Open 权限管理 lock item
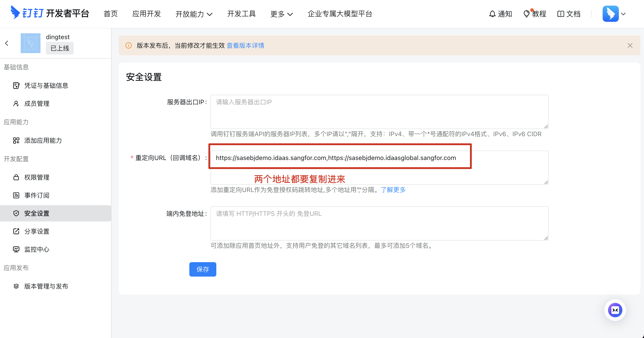The height and width of the screenshot is (338, 644). (37, 177)
